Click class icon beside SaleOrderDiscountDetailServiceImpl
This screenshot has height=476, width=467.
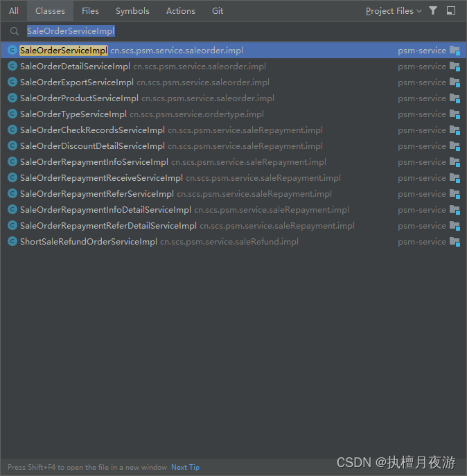coord(12,146)
